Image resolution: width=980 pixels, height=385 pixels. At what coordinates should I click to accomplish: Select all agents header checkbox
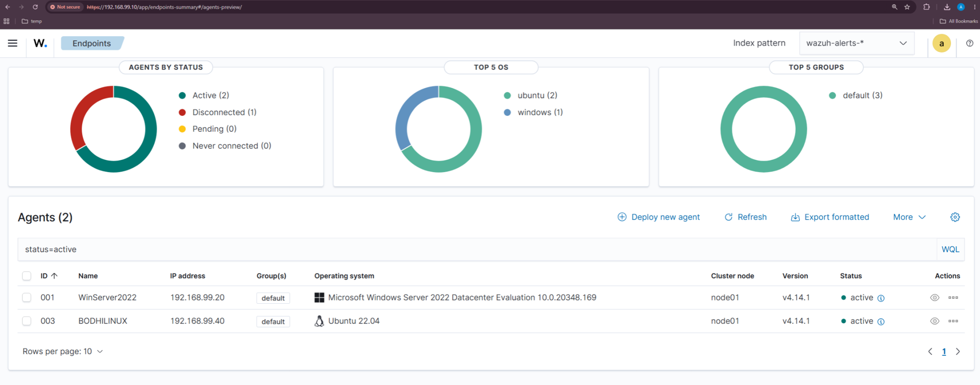[27, 276]
